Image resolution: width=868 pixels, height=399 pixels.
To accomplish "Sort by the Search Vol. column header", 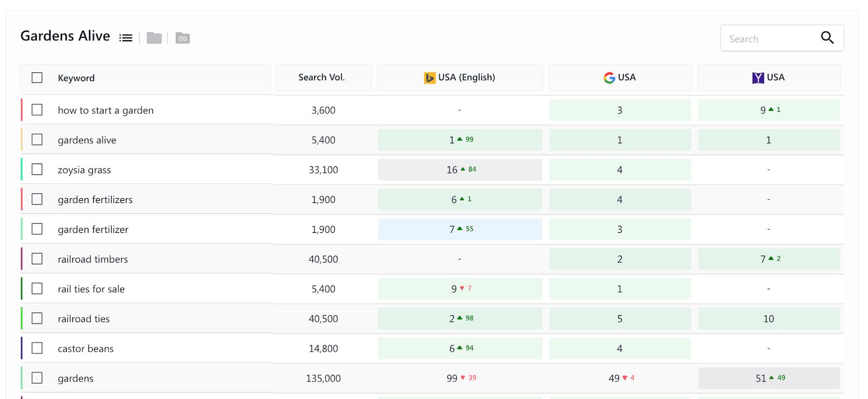I will (x=324, y=78).
